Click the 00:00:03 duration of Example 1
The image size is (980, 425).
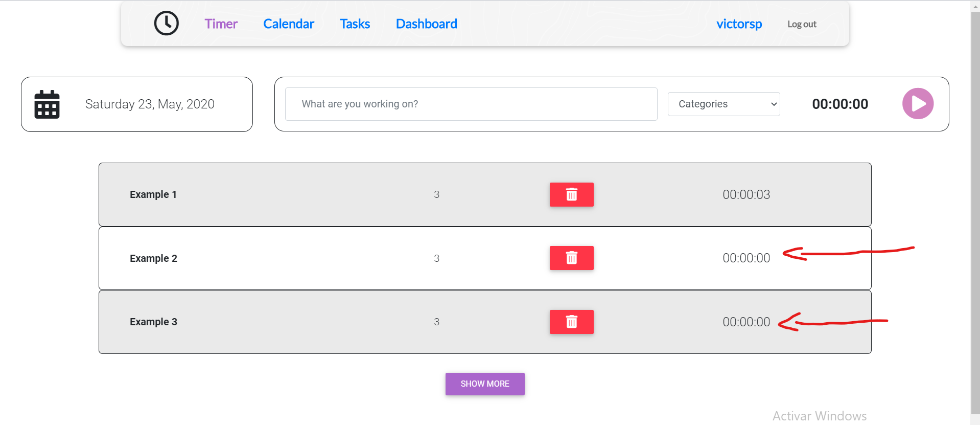pos(746,194)
